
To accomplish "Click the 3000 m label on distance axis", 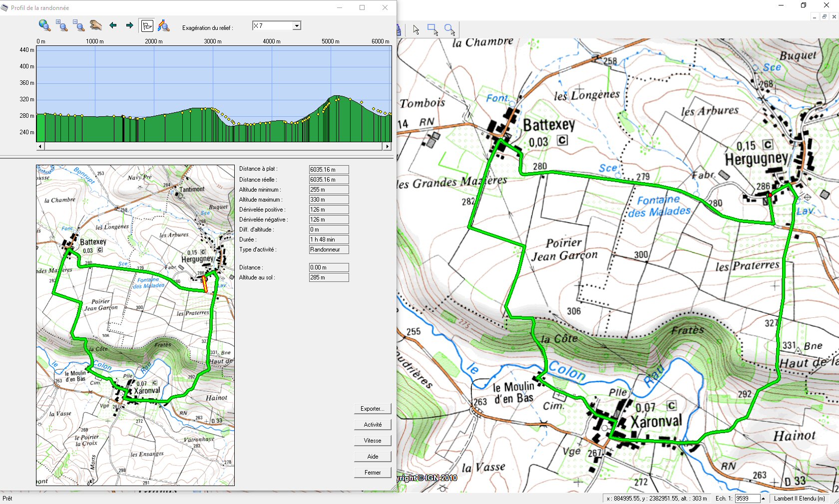I will (213, 41).
